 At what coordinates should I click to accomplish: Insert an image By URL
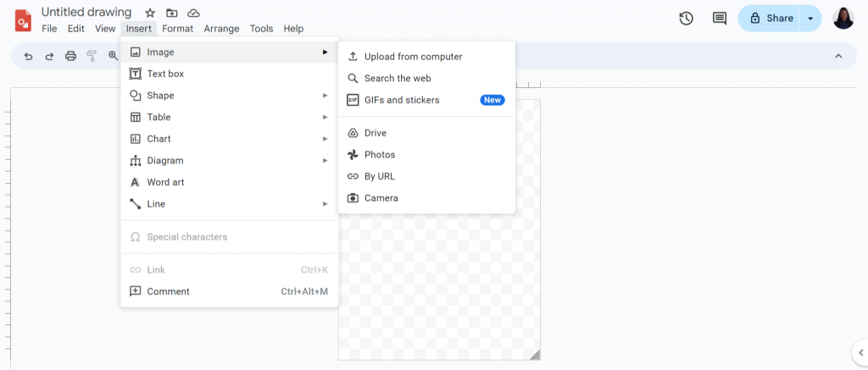427,176
